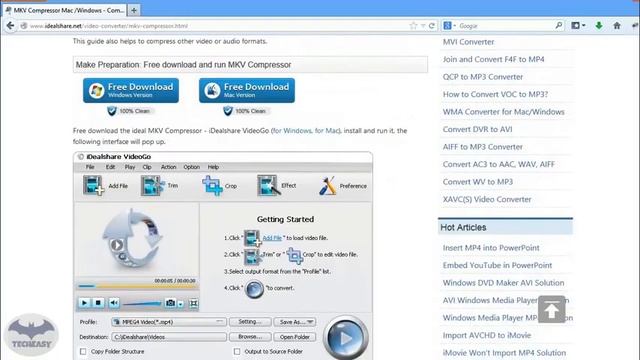
Task: Bookmark page with the star icon
Action: coord(413,26)
